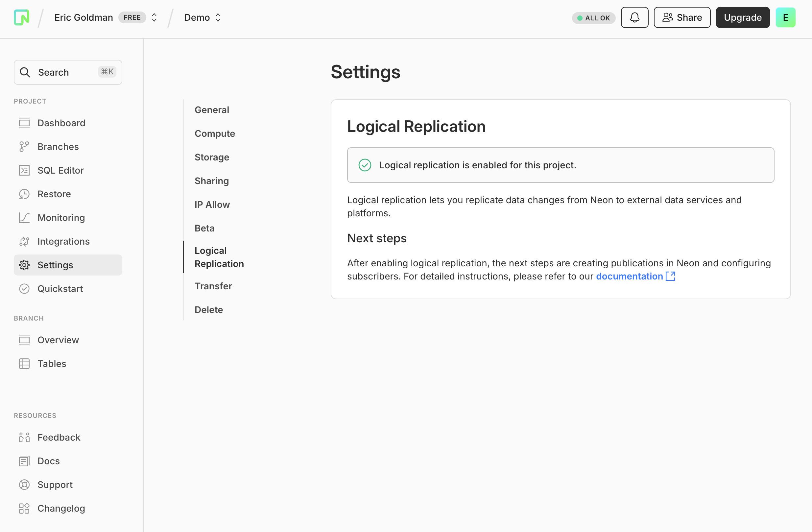Open Integrations from the sidebar

click(x=63, y=241)
